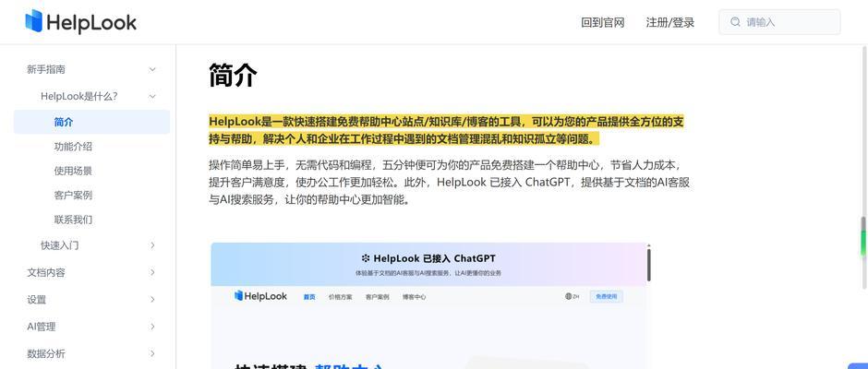Open the 功能介绍 sidebar page
The image size is (868, 369).
tap(73, 147)
